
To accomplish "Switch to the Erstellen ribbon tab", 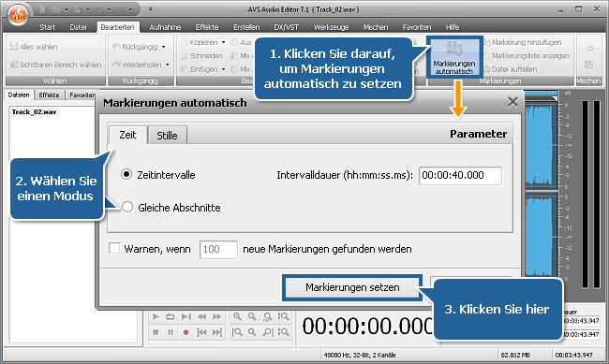I will [246, 27].
